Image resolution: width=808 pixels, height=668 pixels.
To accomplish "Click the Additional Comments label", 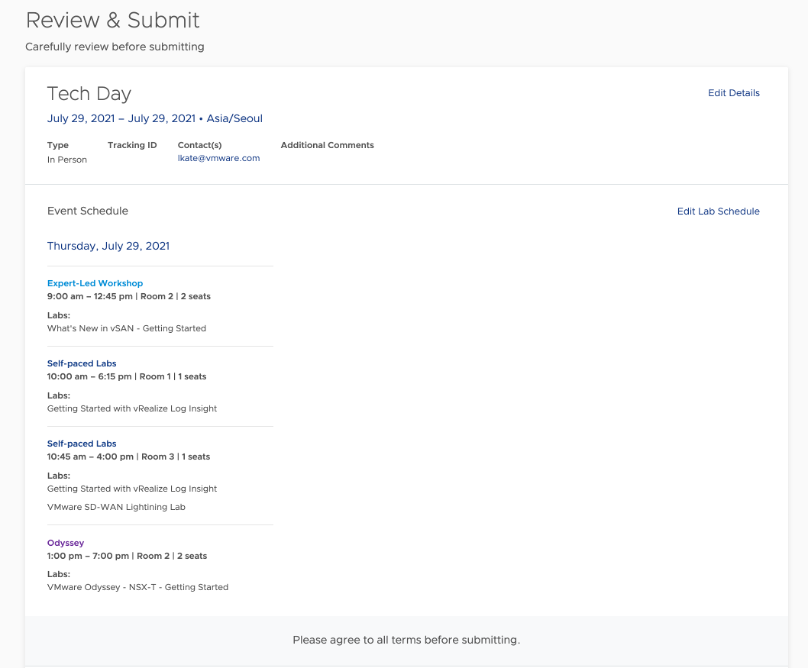I will [327, 145].
